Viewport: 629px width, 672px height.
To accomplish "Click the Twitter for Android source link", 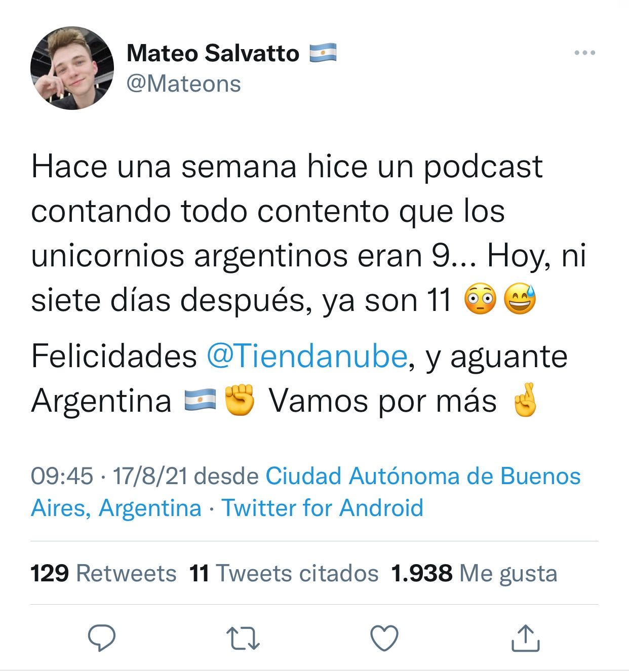I will (x=323, y=507).
